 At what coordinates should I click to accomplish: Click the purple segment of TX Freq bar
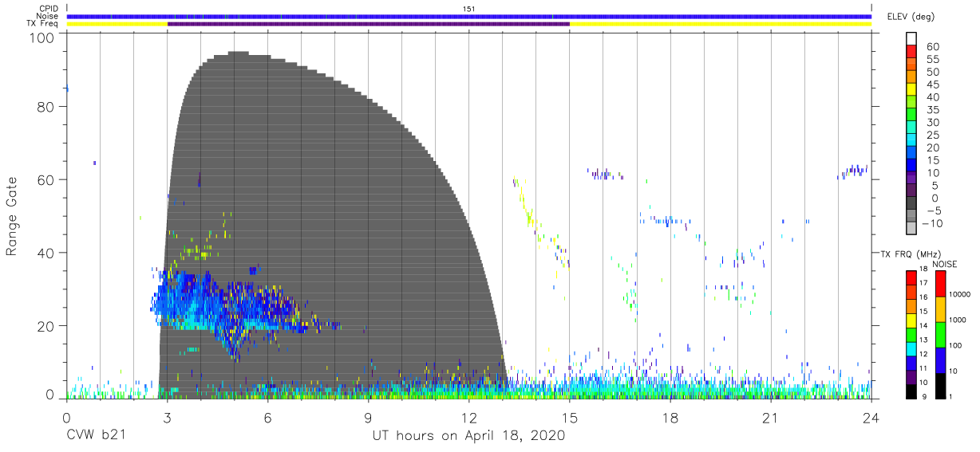click(x=369, y=24)
